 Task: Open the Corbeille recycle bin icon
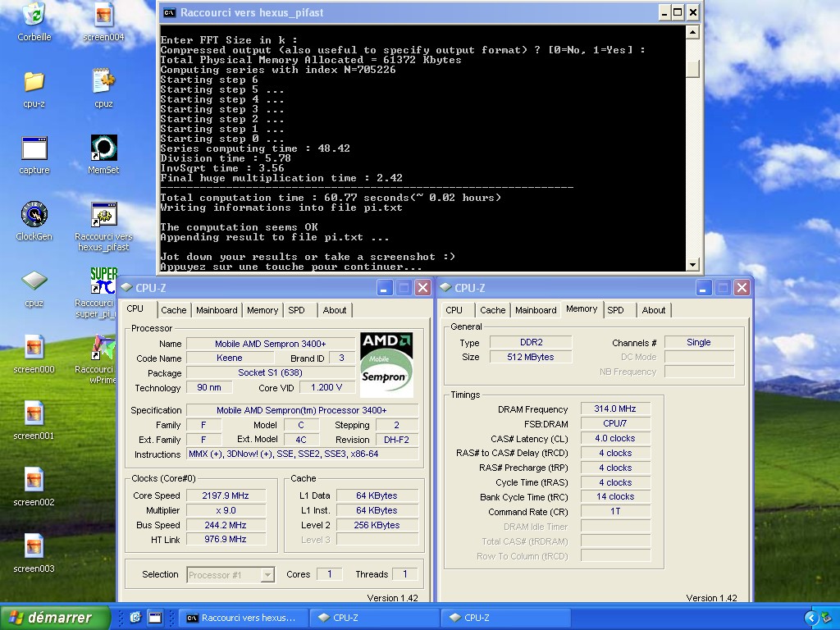pos(34,14)
